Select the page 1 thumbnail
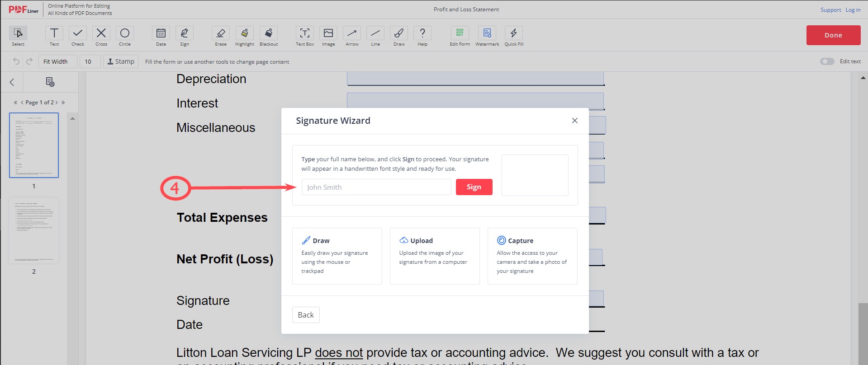This screenshot has width=868, height=365. tap(34, 145)
